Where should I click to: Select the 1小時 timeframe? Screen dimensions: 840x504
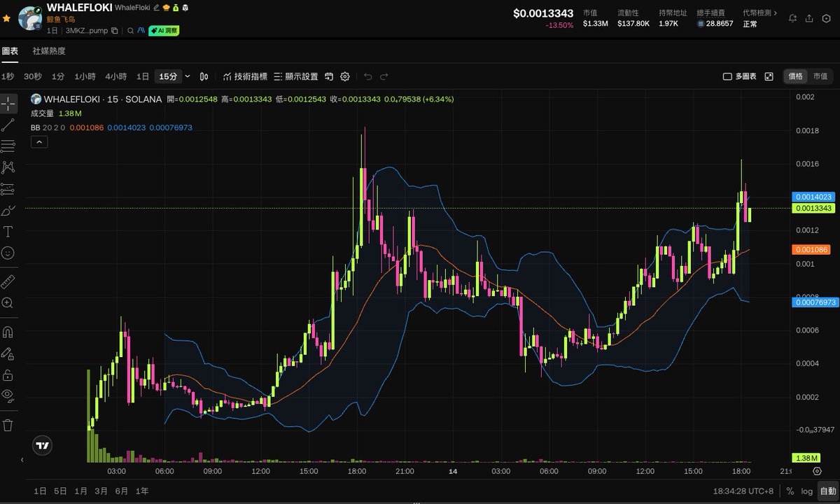pos(85,76)
